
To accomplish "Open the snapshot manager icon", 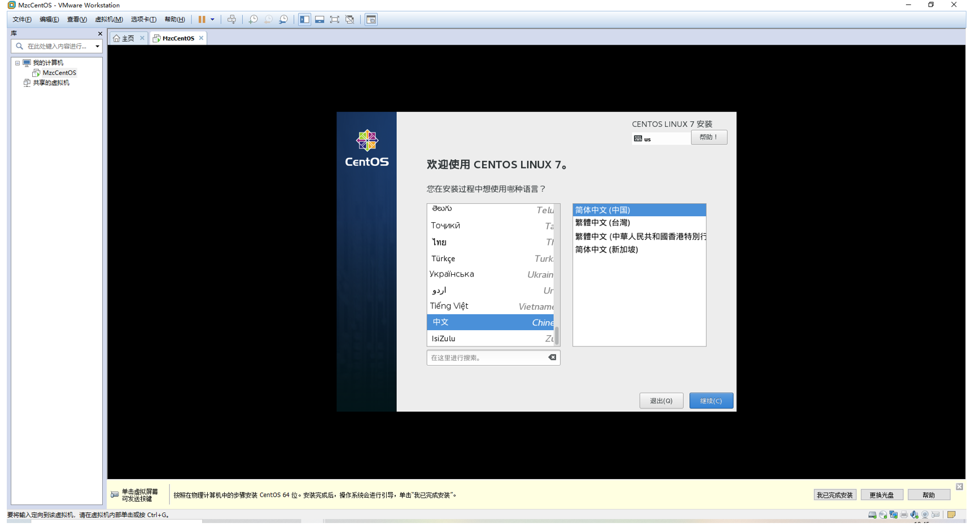I will [283, 20].
